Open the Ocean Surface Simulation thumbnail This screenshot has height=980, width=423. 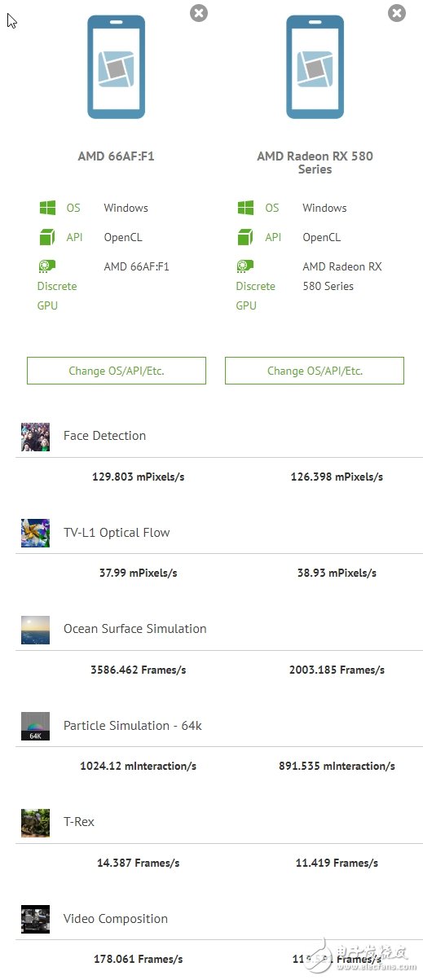click(x=35, y=630)
